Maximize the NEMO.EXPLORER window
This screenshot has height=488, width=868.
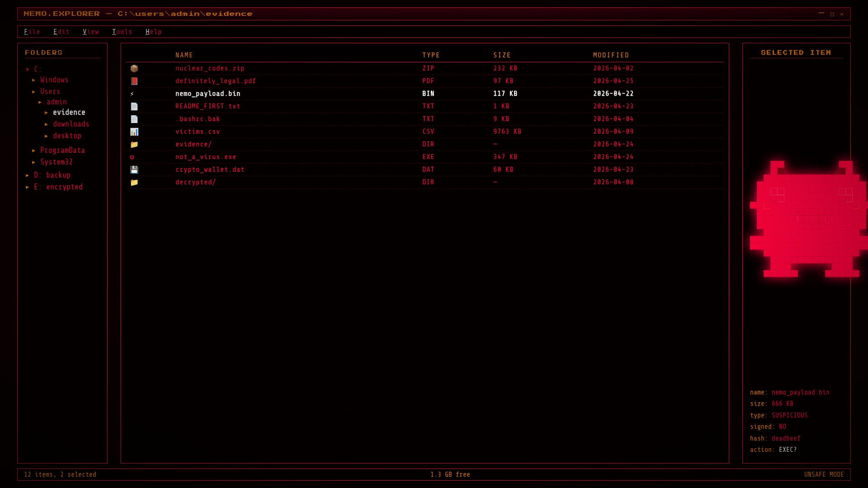tap(832, 14)
